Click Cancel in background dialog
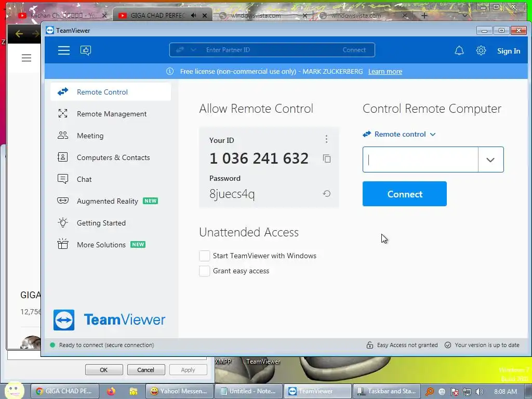This screenshot has width=532, height=399. [145, 370]
